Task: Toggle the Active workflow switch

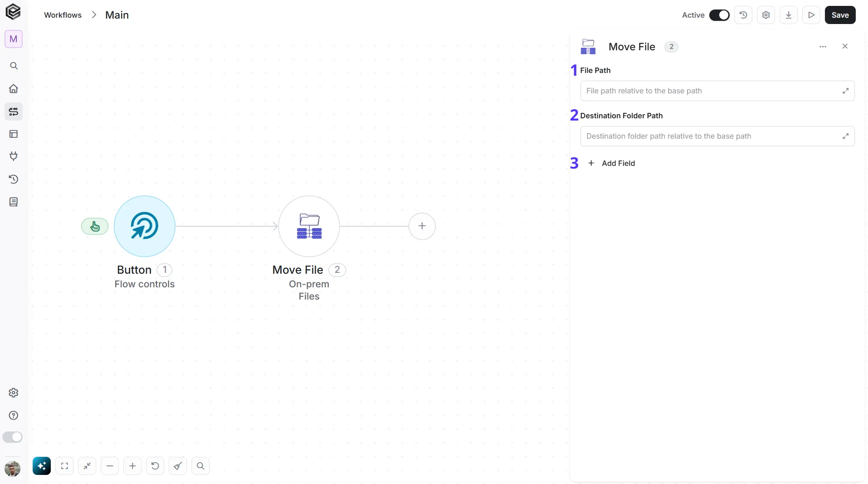Action: (719, 15)
